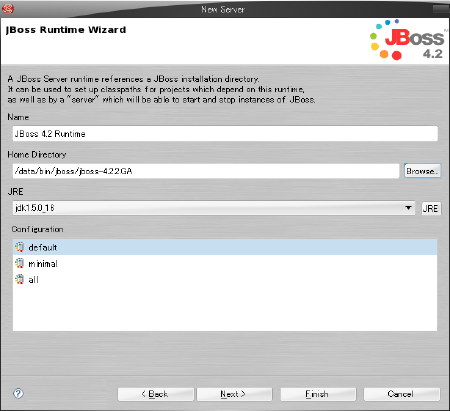Image resolution: width=450 pixels, height=411 pixels.
Task: Click the JBoss 4.2 logo
Action: pyautogui.click(x=408, y=40)
